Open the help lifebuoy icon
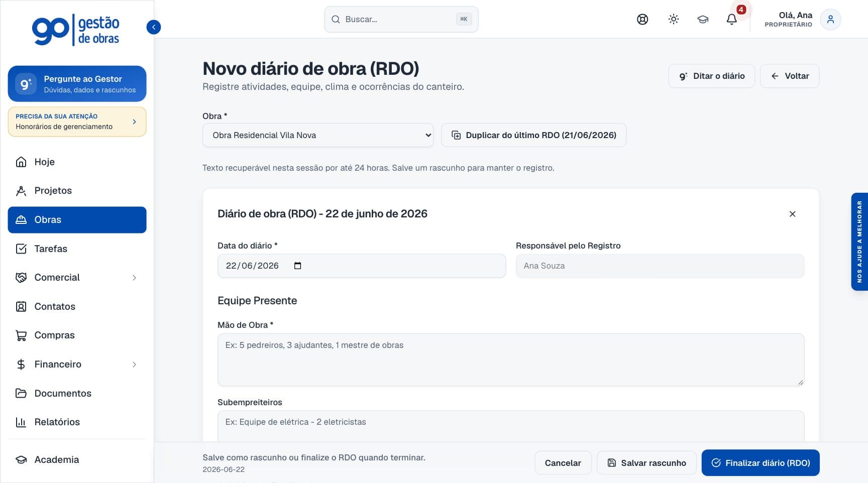This screenshot has width=868, height=483. pos(642,20)
